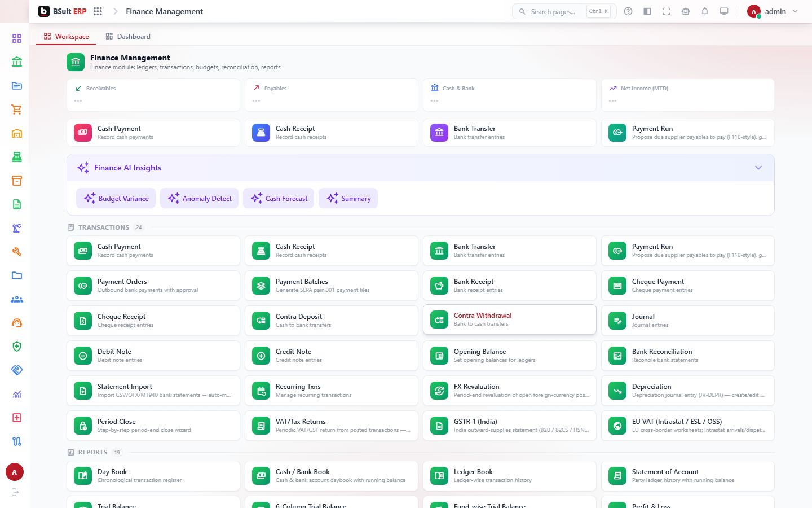Open the robotic arm sidebar module

pos(17,228)
